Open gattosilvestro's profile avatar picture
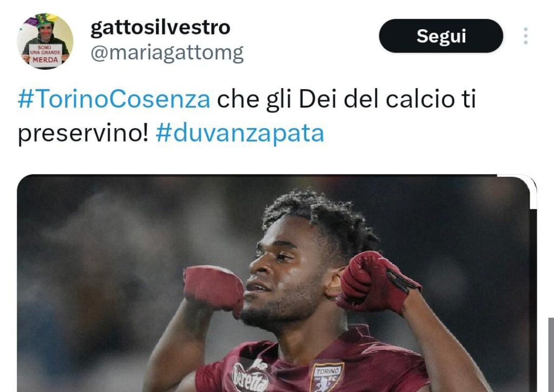 click(45, 41)
